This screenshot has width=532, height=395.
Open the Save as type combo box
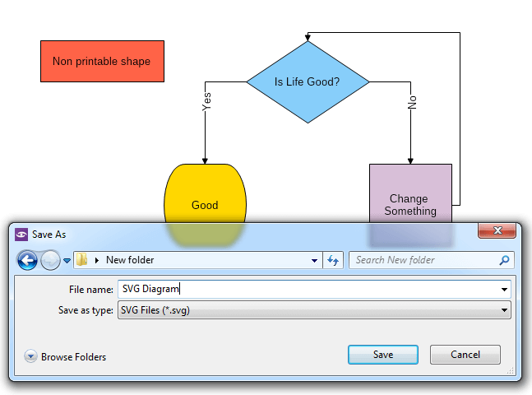point(313,310)
